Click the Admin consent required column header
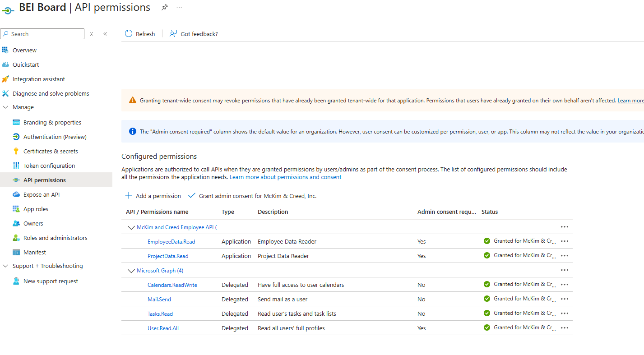This screenshot has height=355, width=644. 447,212
